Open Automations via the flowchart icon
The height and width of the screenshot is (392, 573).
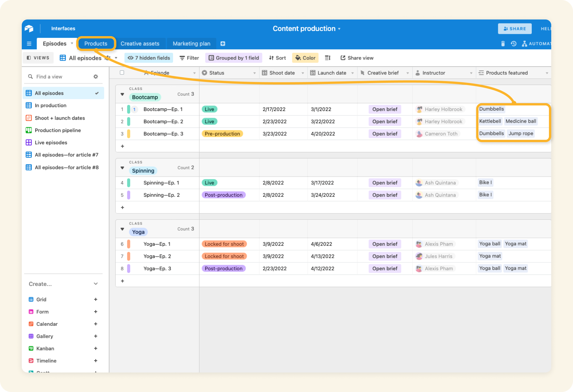[525, 44]
